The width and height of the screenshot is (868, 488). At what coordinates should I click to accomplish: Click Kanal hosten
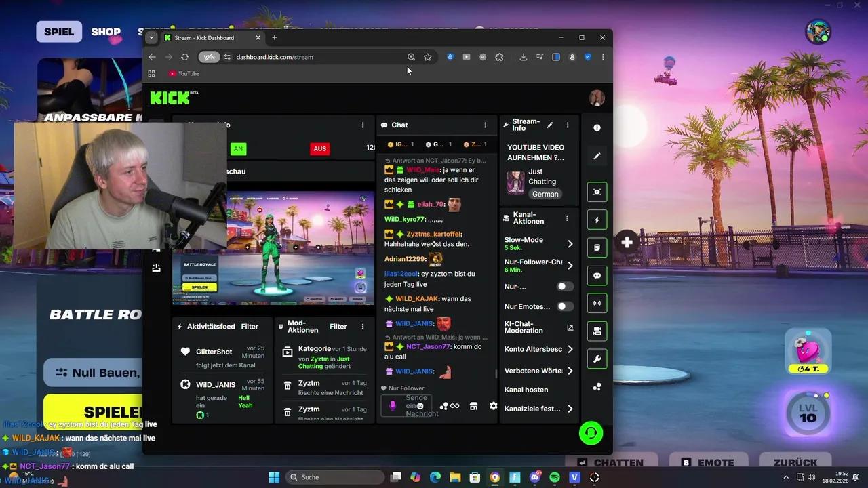click(x=526, y=390)
